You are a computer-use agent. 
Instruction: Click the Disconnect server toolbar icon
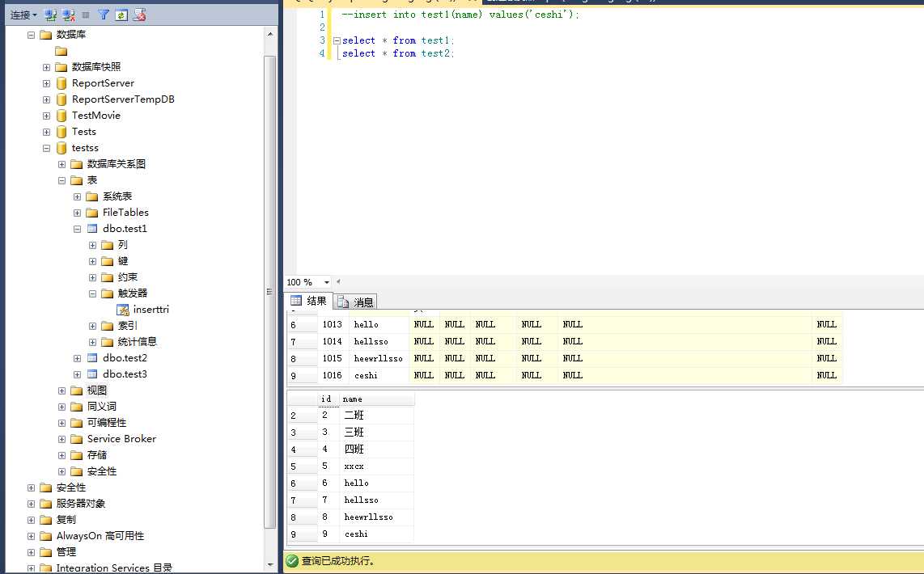[68, 15]
